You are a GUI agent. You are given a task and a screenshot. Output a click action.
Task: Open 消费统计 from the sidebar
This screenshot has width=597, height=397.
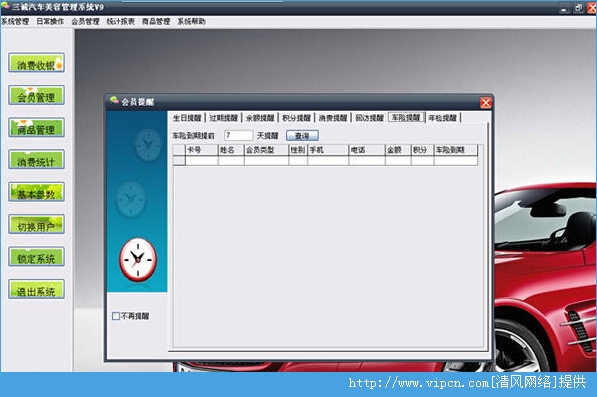point(36,159)
